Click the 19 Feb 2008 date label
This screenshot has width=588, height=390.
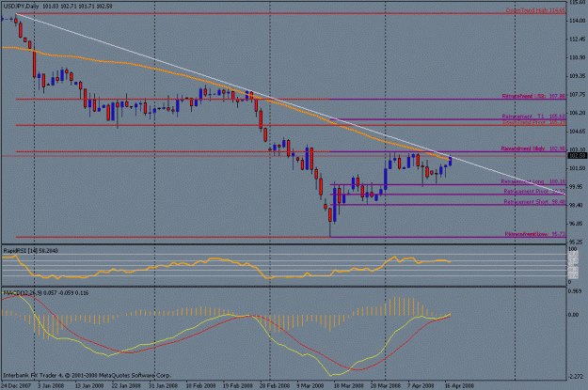pos(238,385)
